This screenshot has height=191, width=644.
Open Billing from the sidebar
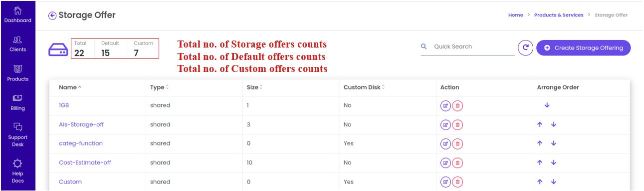click(17, 102)
